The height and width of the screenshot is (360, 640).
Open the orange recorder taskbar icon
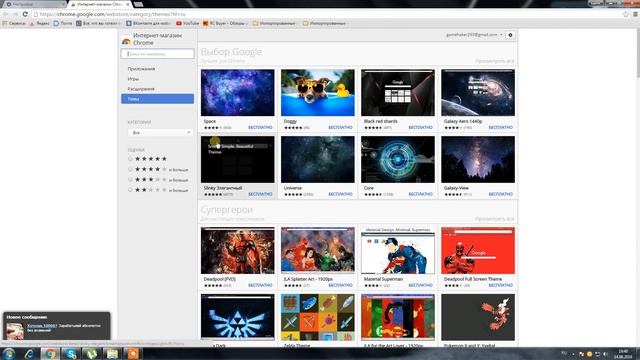point(133,354)
